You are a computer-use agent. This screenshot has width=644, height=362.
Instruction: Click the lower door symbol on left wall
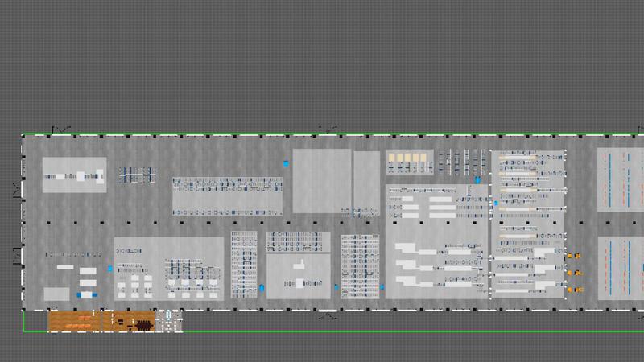coord(17,257)
